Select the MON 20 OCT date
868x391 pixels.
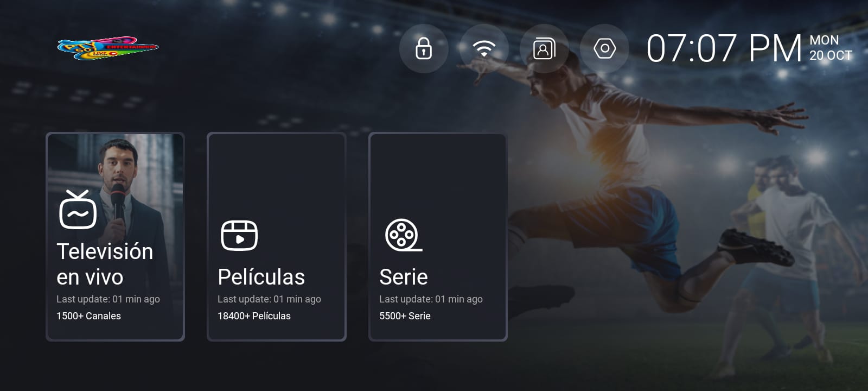(831, 48)
